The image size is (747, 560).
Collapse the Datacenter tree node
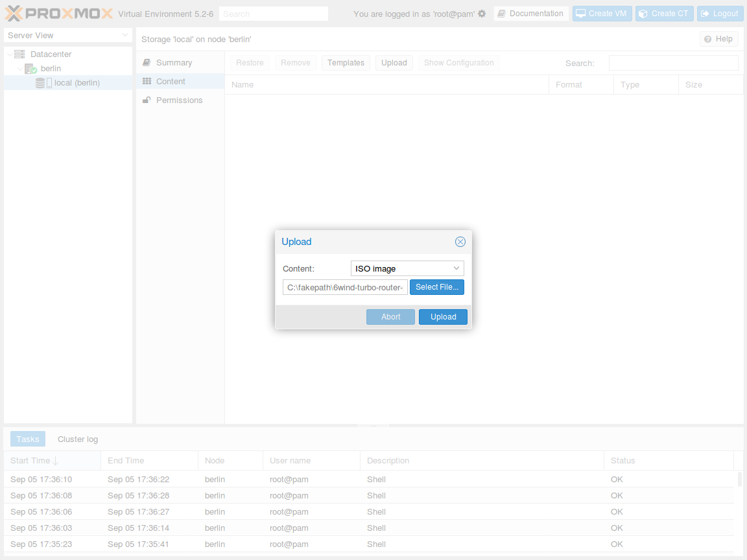pyautogui.click(x=9, y=55)
